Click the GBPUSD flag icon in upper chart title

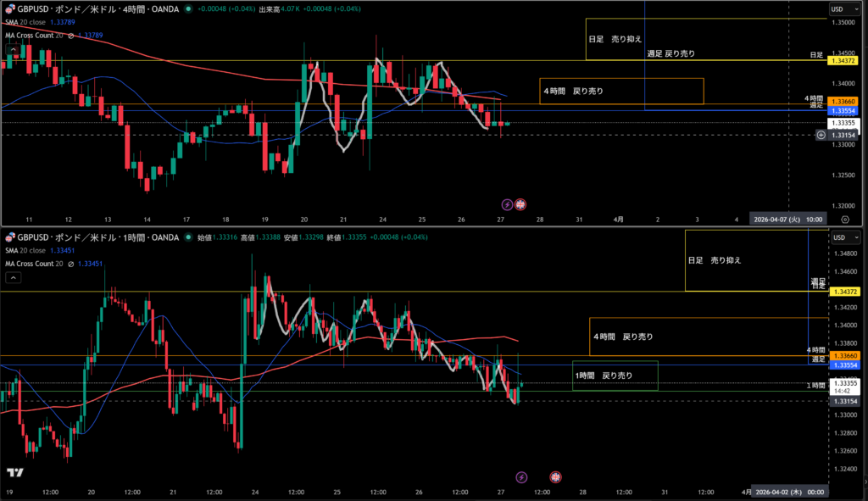pos(9,8)
